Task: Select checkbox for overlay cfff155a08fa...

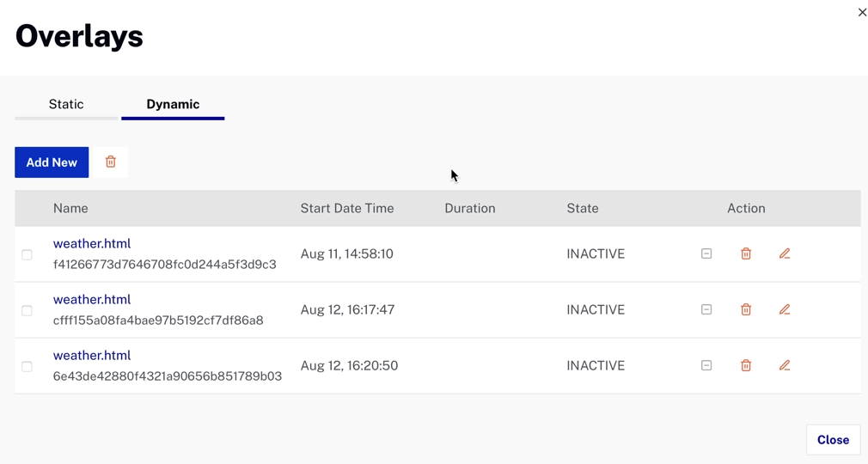Action: [x=28, y=311]
